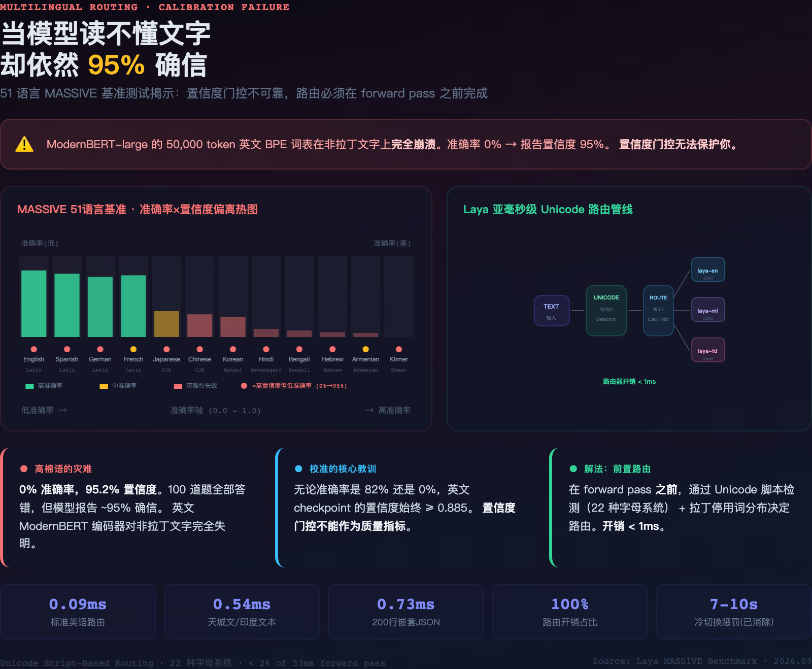
Task: Click Source: Laya MASSIVE Benchmark footer
Action: pos(702,661)
